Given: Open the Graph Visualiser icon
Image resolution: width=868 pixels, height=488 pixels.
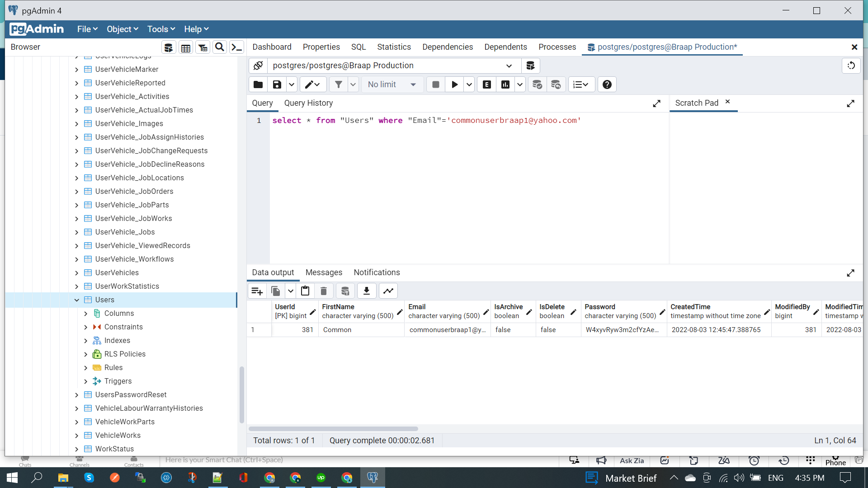Looking at the screenshot, I should (388, 291).
